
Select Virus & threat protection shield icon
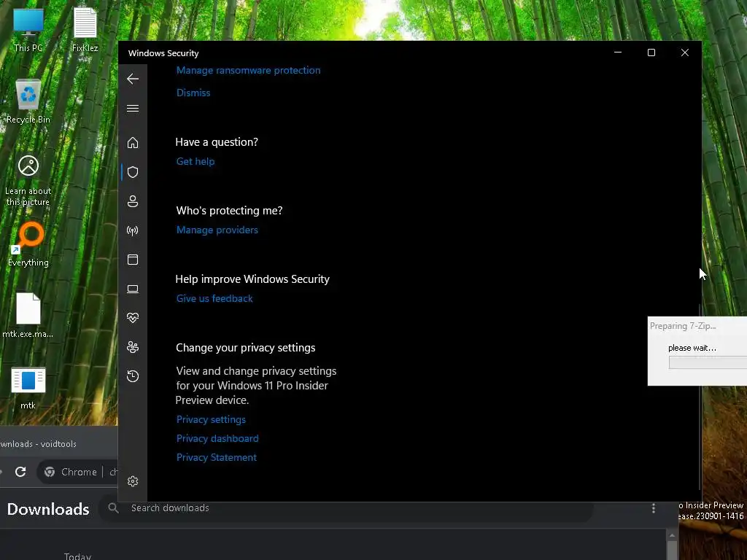pyautogui.click(x=133, y=172)
